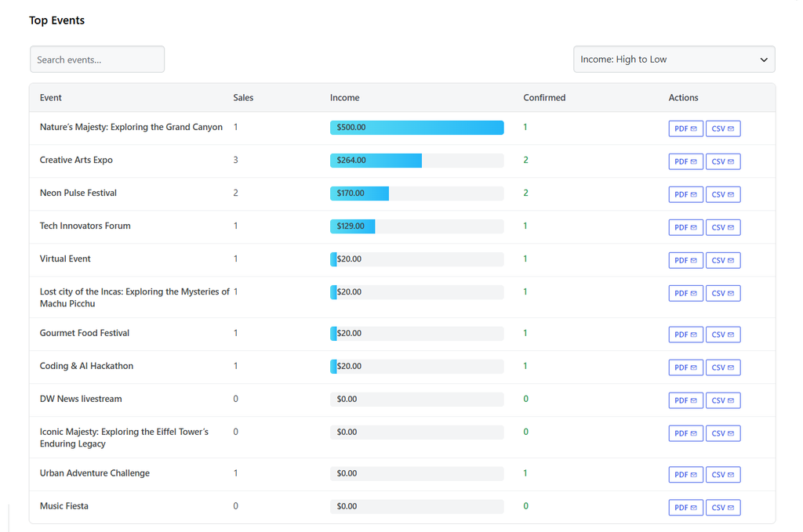The height and width of the screenshot is (532, 803).
Task: Download Gourmet Food Festival PDF
Action: [x=685, y=335]
